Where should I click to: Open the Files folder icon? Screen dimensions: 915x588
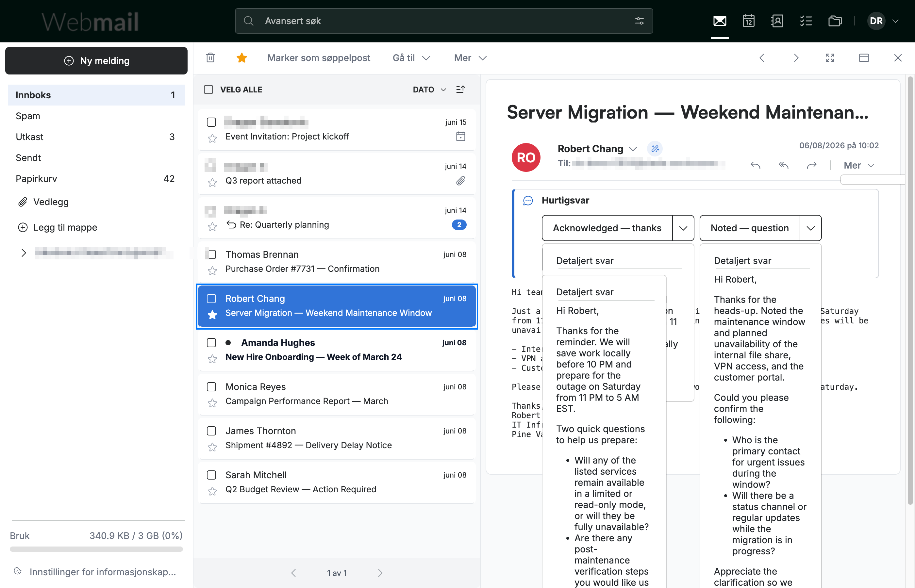(835, 21)
